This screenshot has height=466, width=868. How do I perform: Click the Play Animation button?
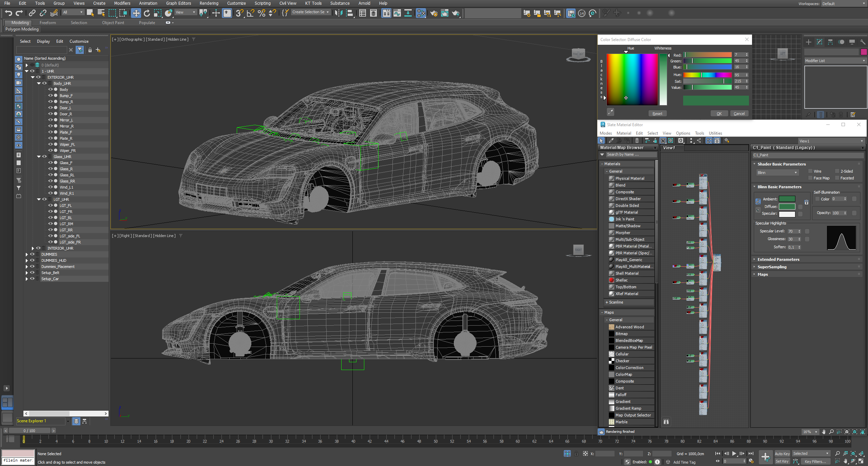[x=734, y=453]
